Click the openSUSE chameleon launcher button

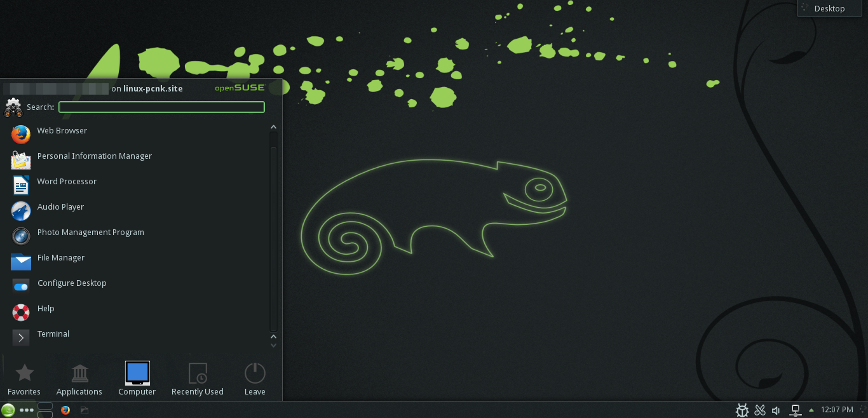click(x=8, y=410)
